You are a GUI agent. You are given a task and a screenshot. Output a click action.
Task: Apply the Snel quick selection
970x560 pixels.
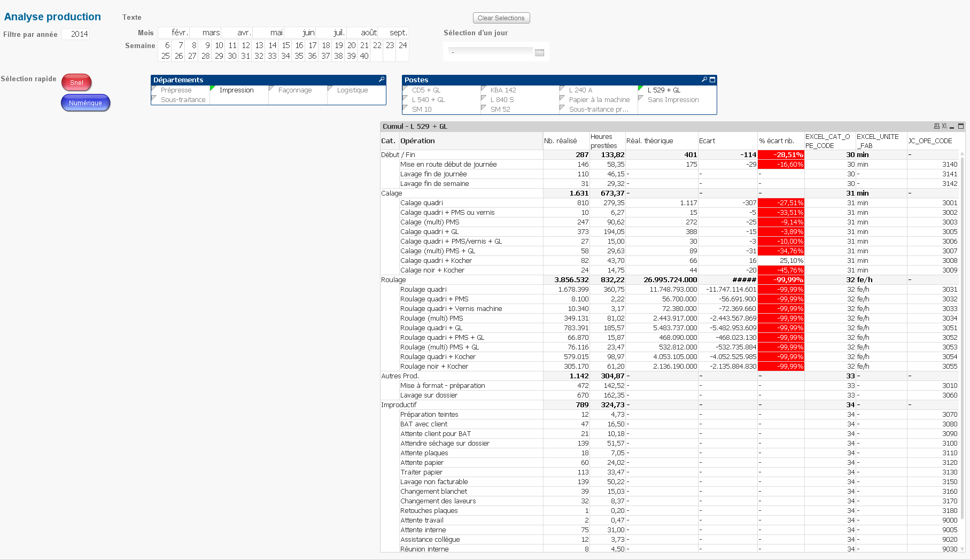click(76, 83)
